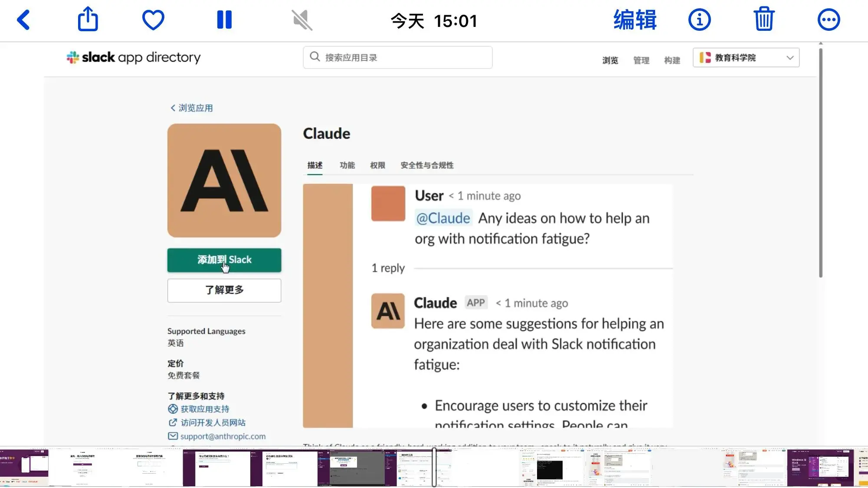Tap the filmstrip scrubber handle
Image resolution: width=868 pixels, height=488 pixels.
[x=434, y=468]
